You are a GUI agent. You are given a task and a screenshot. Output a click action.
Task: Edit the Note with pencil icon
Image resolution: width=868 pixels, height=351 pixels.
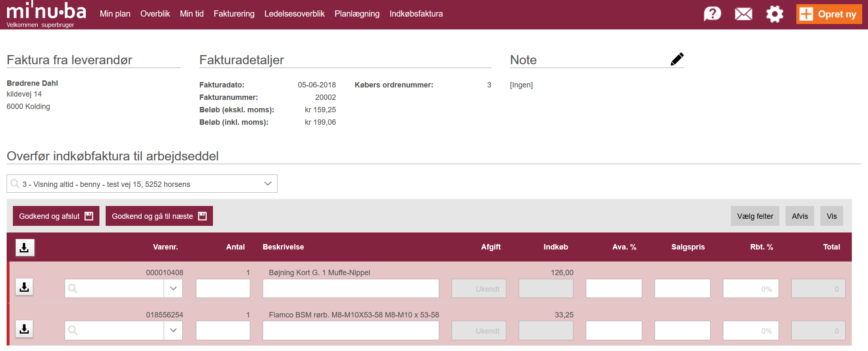point(677,59)
